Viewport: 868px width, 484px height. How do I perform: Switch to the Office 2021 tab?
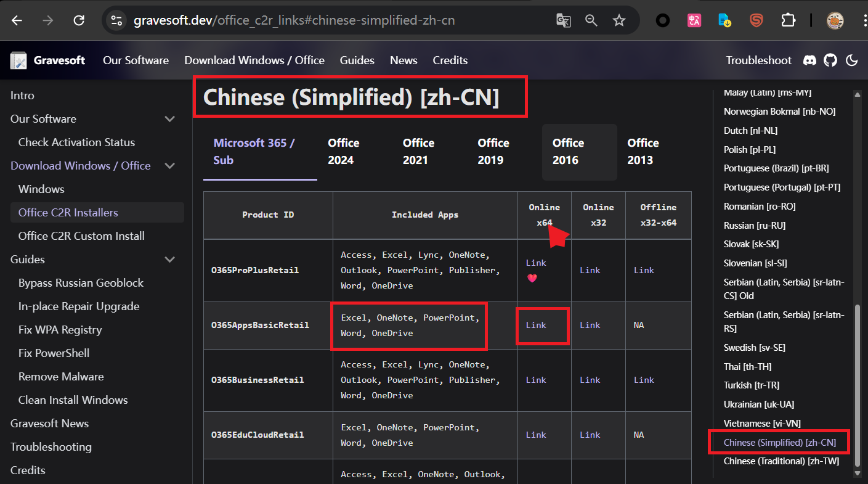[x=430, y=152]
